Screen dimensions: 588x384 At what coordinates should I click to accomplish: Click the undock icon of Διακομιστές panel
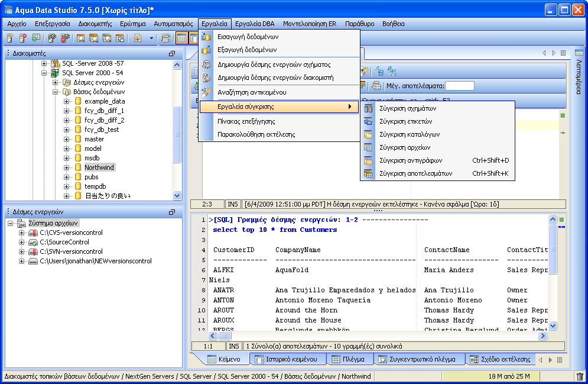(172, 54)
